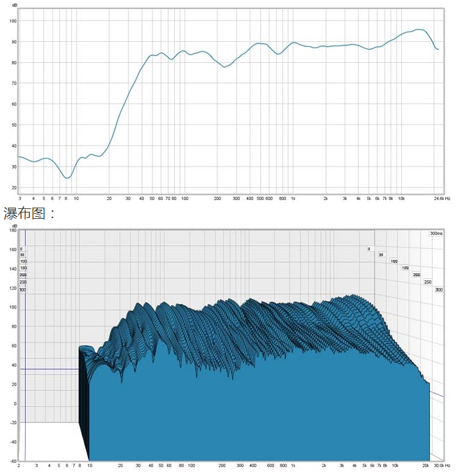460x476 pixels.
Task: Click the response curve dip near 230 Hz
Action: tap(224, 67)
